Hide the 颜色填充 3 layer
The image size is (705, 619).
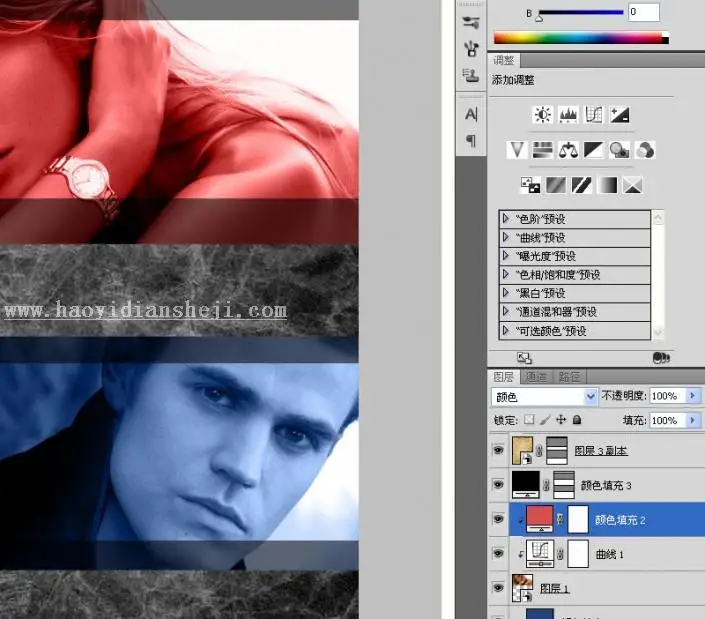[x=498, y=485]
